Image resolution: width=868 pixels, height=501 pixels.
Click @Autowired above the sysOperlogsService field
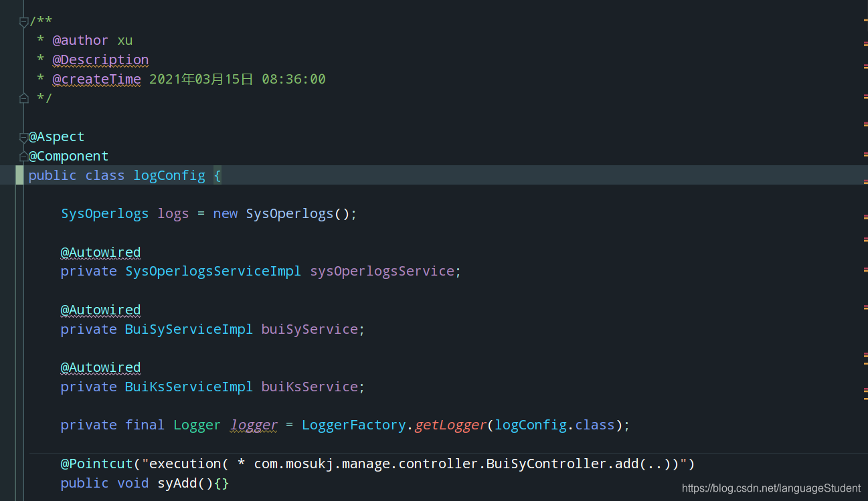coord(100,252)
